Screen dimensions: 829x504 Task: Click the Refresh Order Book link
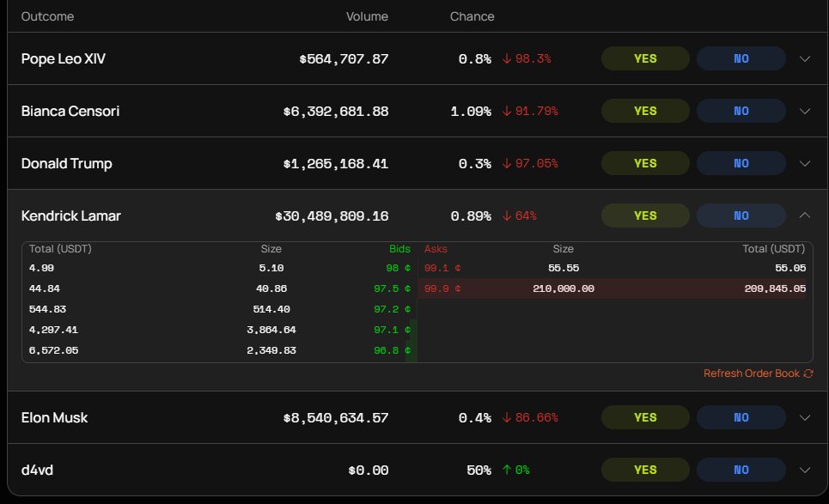pos(751,373)
